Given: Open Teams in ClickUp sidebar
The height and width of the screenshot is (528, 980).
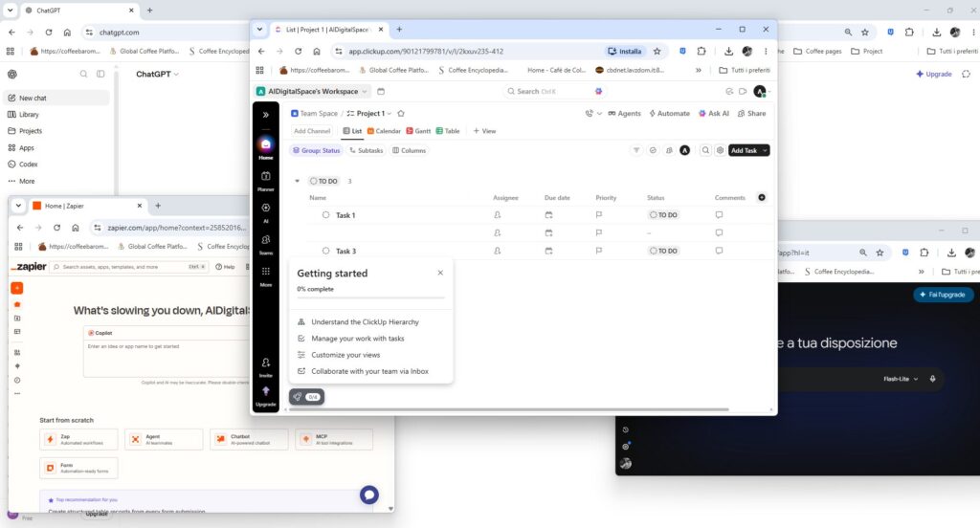Looking at the screenshot, I should click(266, 244).
